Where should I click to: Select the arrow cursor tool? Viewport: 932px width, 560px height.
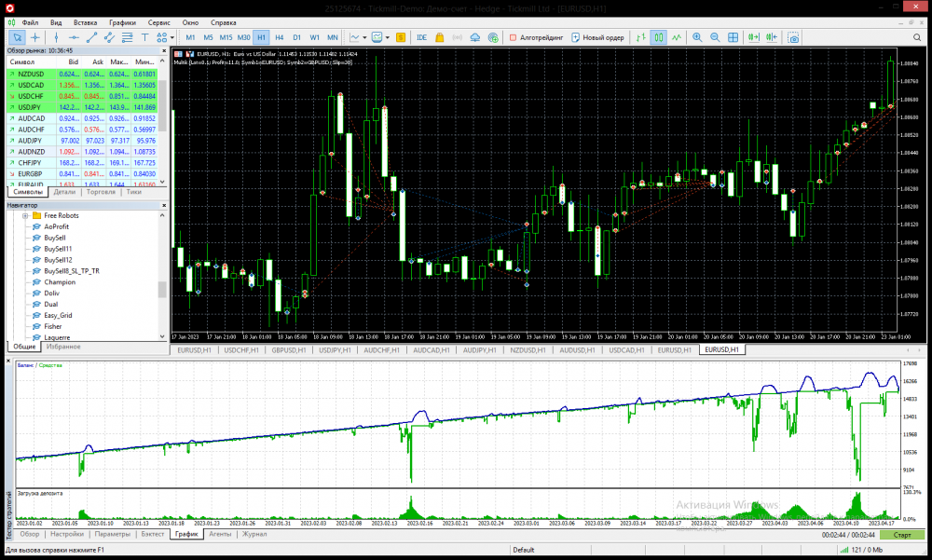point(17,37)
